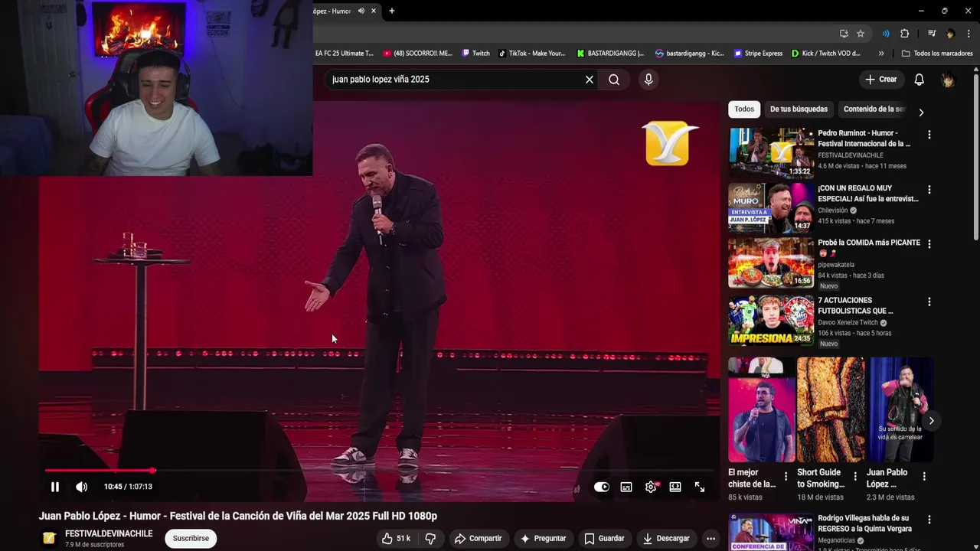Open YouTube notifications bell
980x551 pixels.
920,80
